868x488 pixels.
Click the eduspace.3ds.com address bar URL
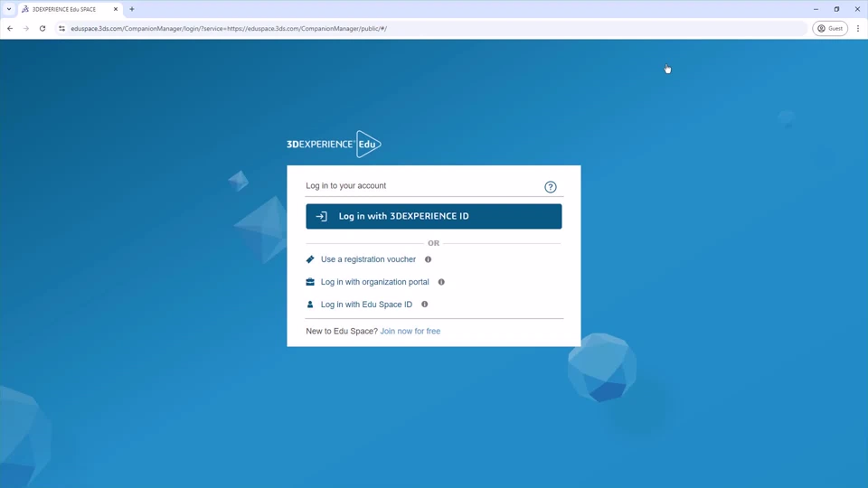click(x=229, y=28)
